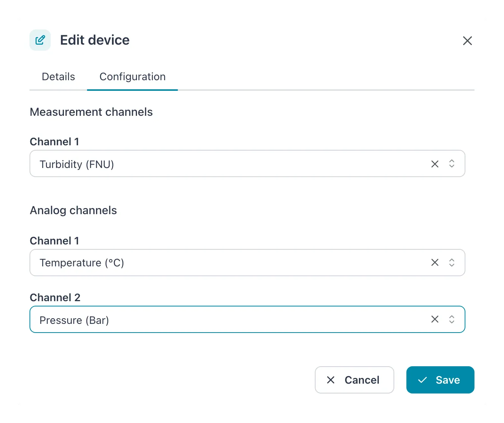Screen dimensions: 504x423
Task: Cancel editing the device
Action: (354, 380)
